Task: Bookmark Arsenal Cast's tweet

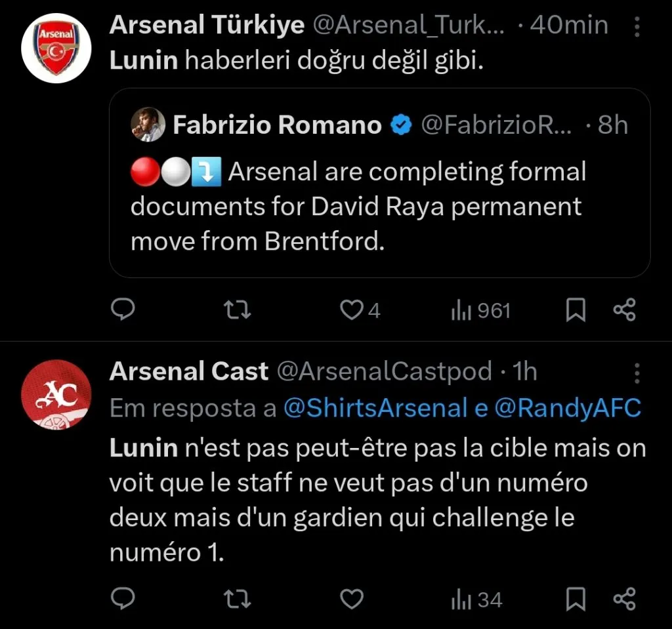Action: (x=576, y=598)
